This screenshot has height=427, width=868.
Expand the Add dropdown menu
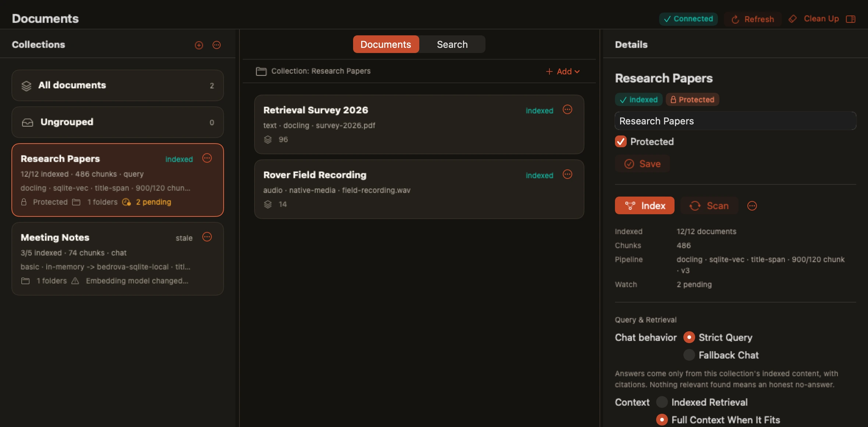[x=563, y=71]
